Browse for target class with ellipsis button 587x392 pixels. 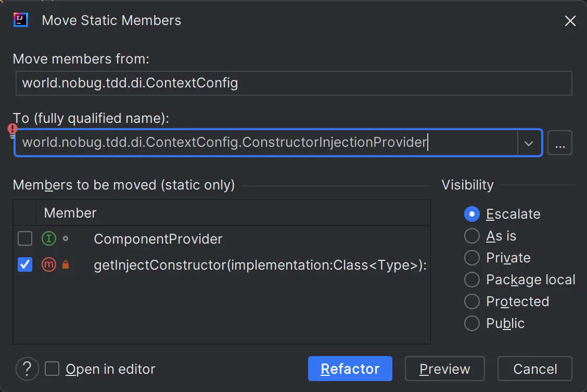tap(560, 143)
